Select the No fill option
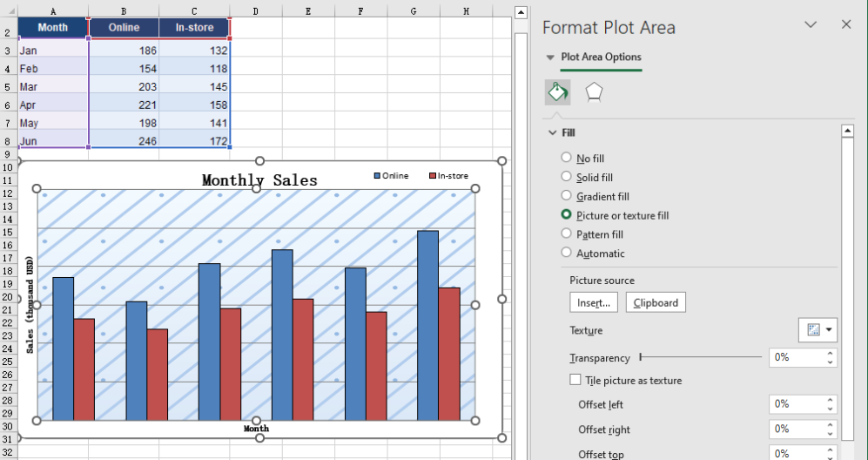868x460 pixels. [x=566, y=158]
